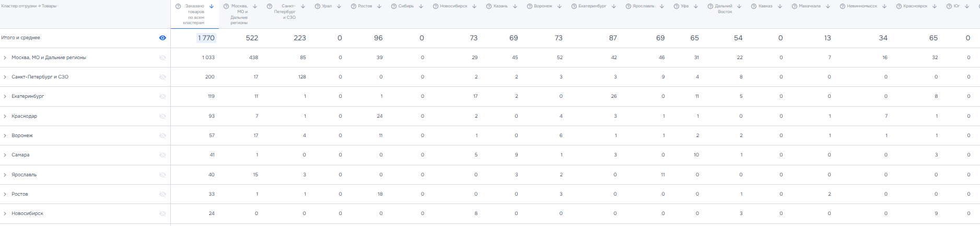The height and width of the screenshot is (226, 980).
Task: Click total 522 in Москва column
Action: tap(252, 38)
